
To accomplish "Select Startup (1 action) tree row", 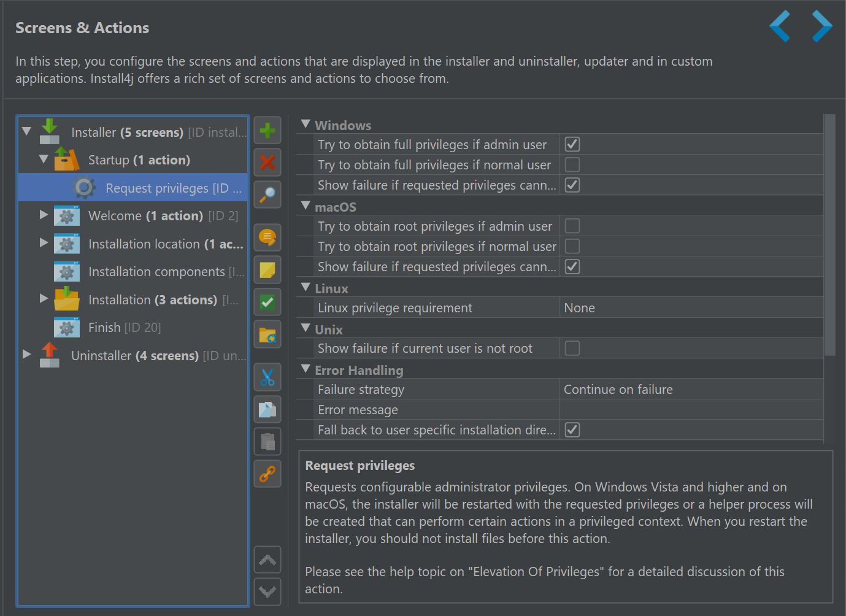I will pos(133,160).
